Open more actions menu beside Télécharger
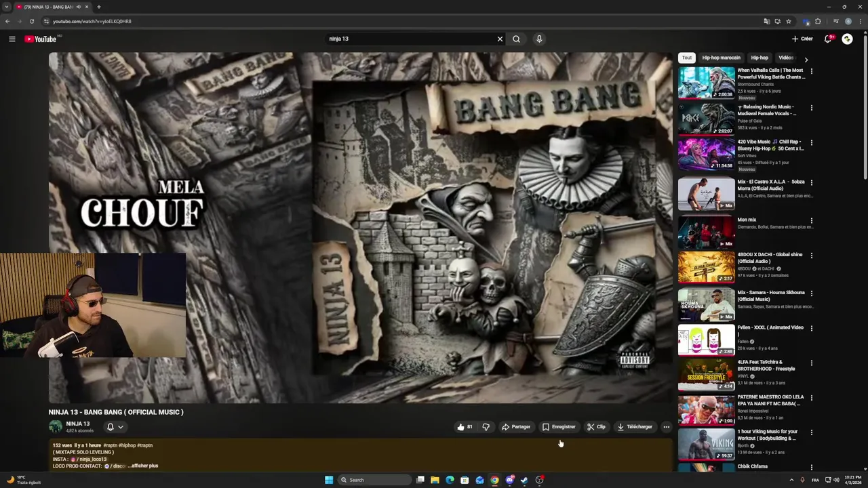 pyautogui.click(x=667, y=427)
